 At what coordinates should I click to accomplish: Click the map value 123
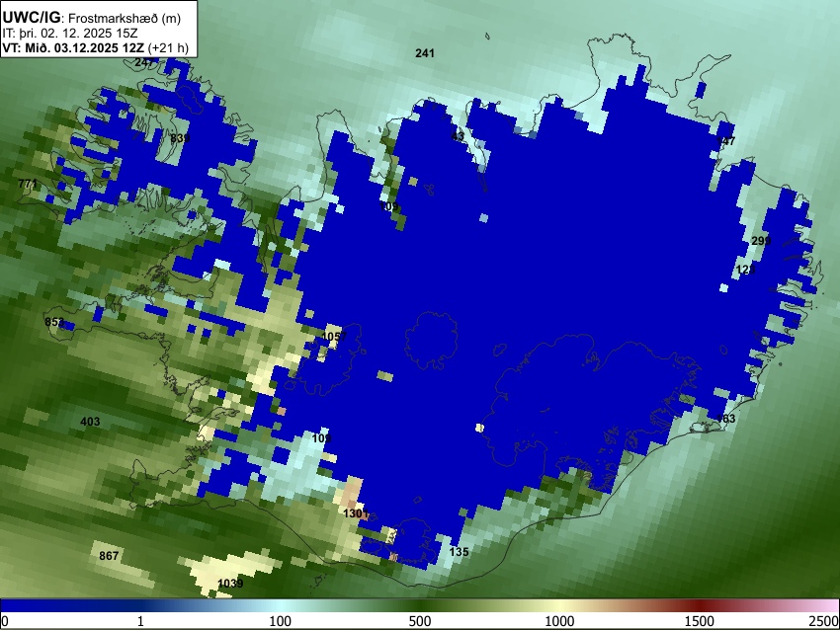pyautogui.click(x=746, y=270)
